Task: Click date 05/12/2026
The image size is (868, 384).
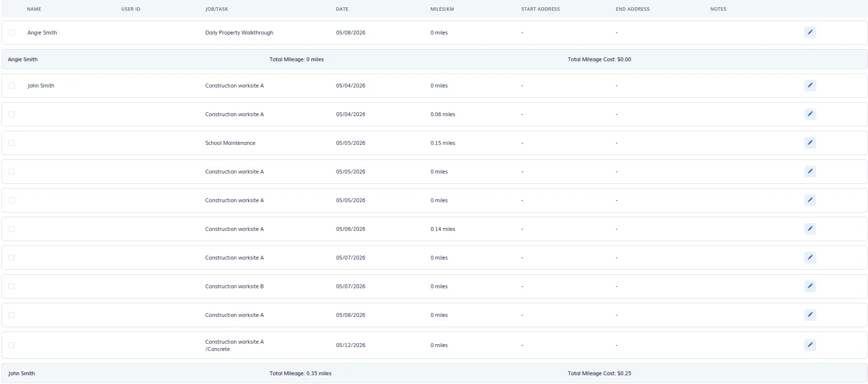Action: click(x=351, y=345)
